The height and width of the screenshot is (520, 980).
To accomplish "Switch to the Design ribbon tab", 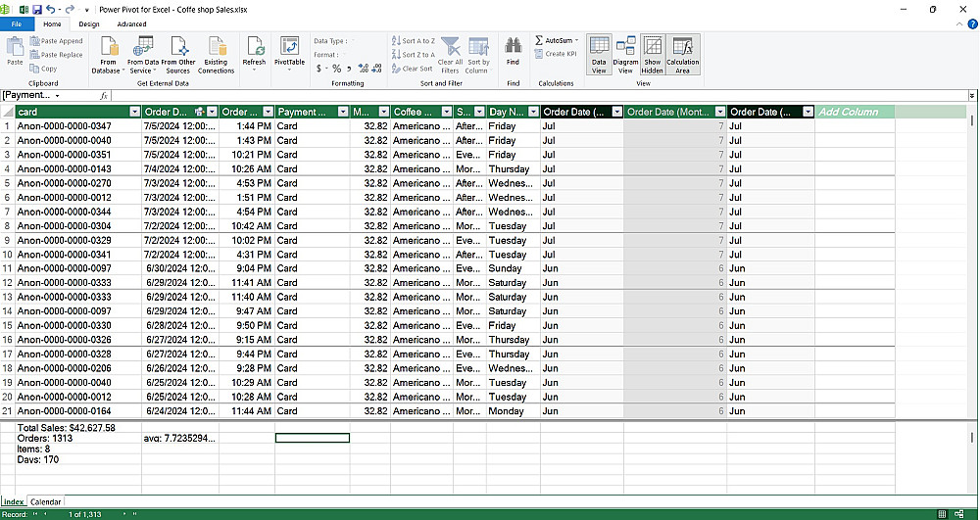I will coord(89,24).
